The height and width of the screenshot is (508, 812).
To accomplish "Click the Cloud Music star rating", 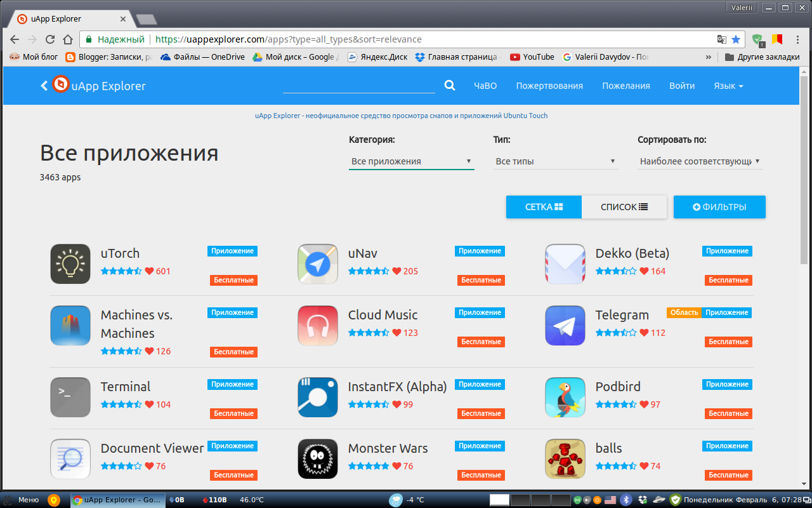I will pos(369,333).
